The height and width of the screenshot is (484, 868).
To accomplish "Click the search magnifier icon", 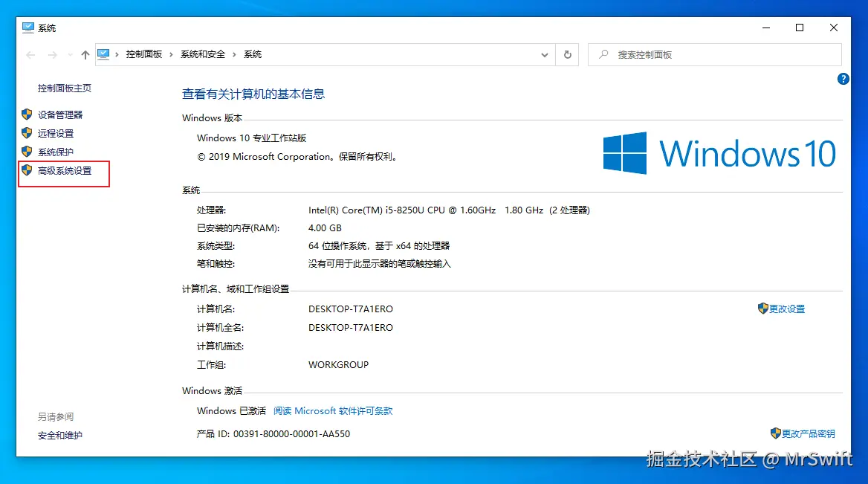I will [x=603, y=54].
